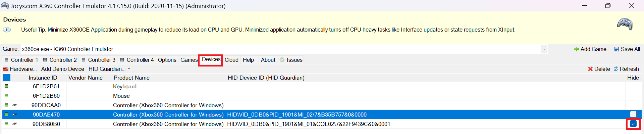The height and width of the screenshot is (134, 644).
Task: Click the green Issues status icon
Action: coord(282,60)
